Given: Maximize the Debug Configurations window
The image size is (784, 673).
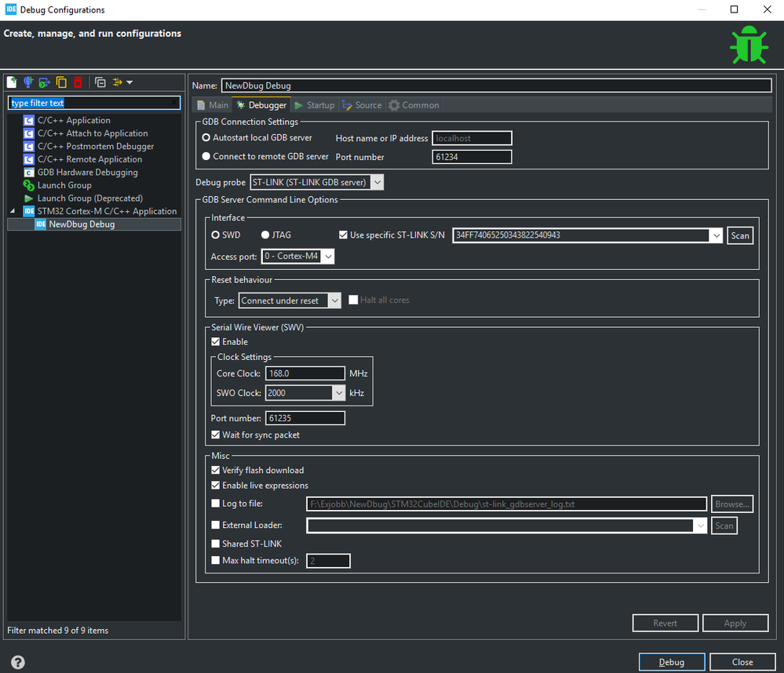Looking at the screenshot, I should coord(734,9).
